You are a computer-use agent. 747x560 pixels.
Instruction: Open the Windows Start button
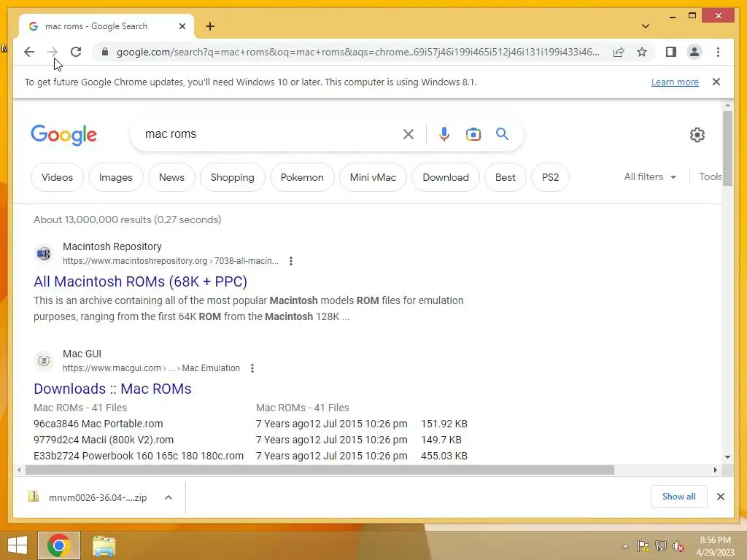pyautogui.click(x=18, y=545)
